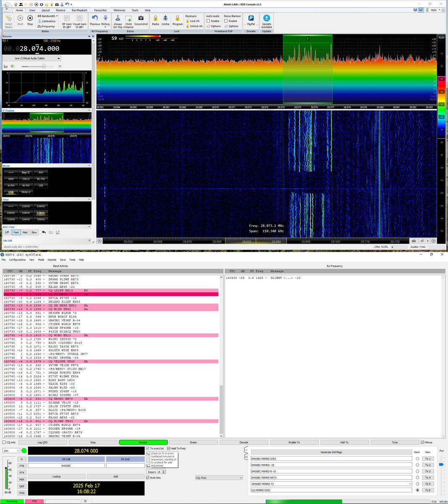Click the green band indicator in WSJT-X
Screen dimensions: 448x504
click(24, 451)
